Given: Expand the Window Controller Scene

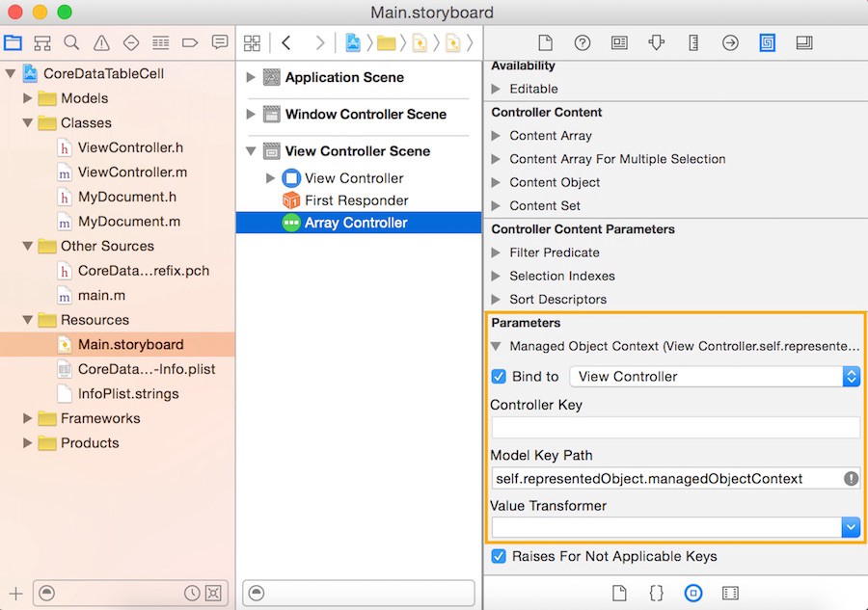Looking at the screenshot, I should tap(251, 114).
